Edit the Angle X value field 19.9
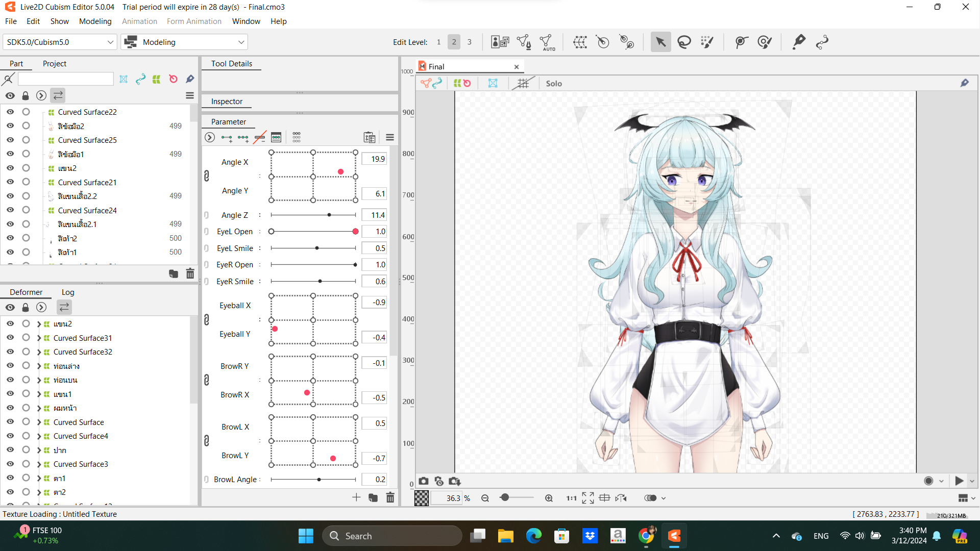980x551 pixels. click(x=374, y=159)
